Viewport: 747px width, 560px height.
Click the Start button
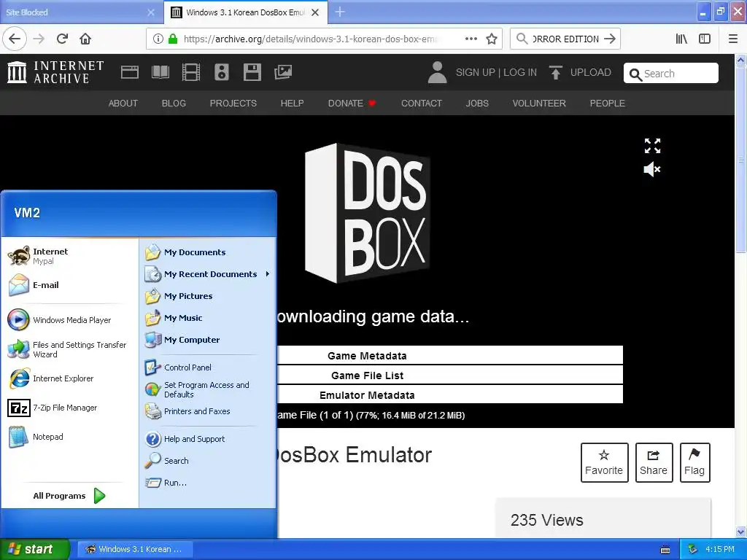coord(34,549)
